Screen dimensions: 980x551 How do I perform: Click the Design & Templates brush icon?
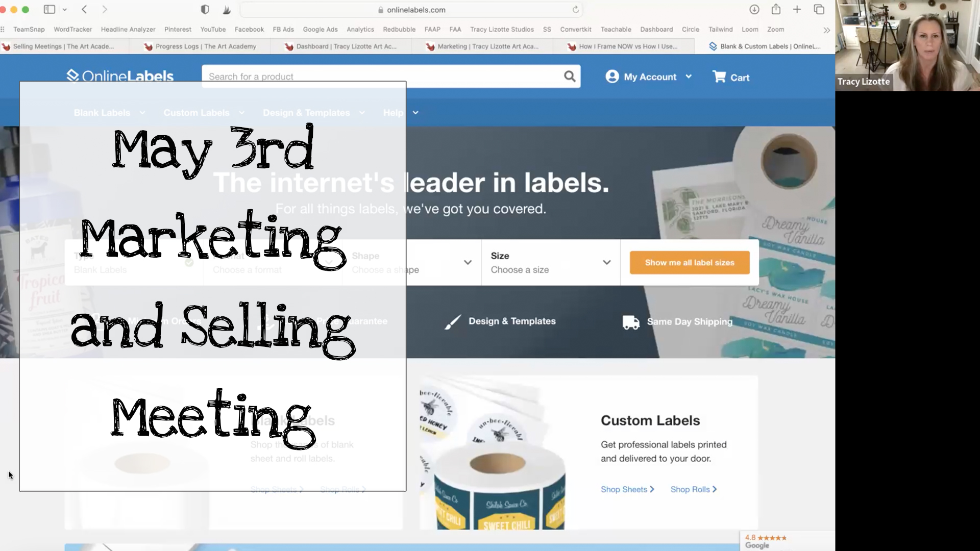453,321
